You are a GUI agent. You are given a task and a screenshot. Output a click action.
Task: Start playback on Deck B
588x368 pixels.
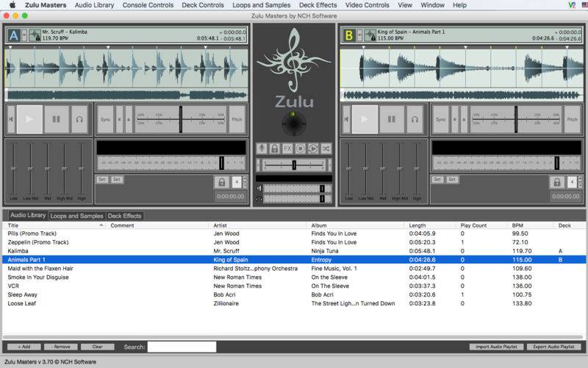[x=365, y=119]
